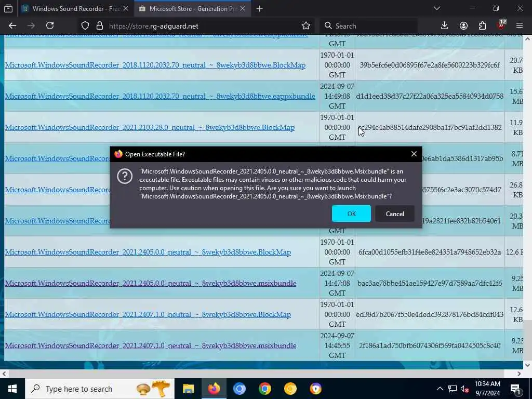Bookmark this page with the star icon
The image size is (532, 399).
(x=305, y=26)
